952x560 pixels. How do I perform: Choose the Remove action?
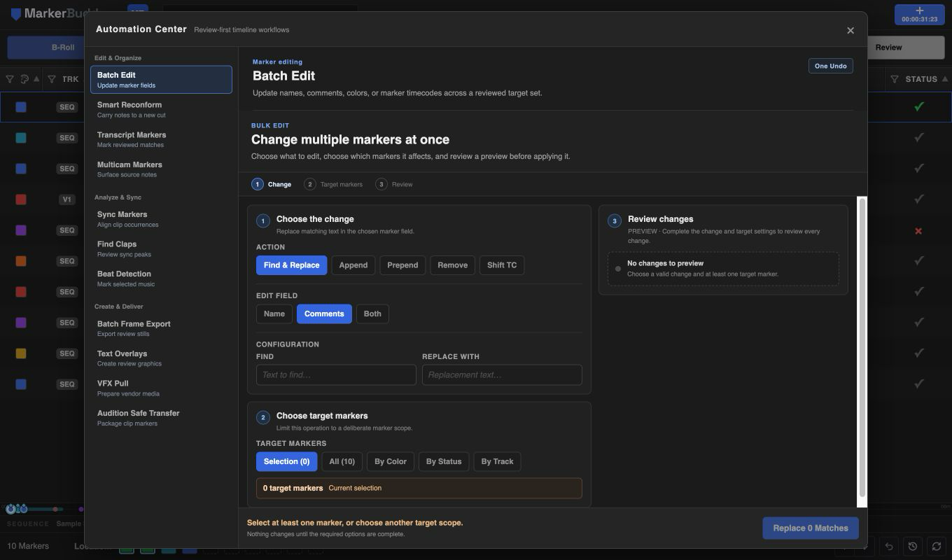tap(452, 265)
